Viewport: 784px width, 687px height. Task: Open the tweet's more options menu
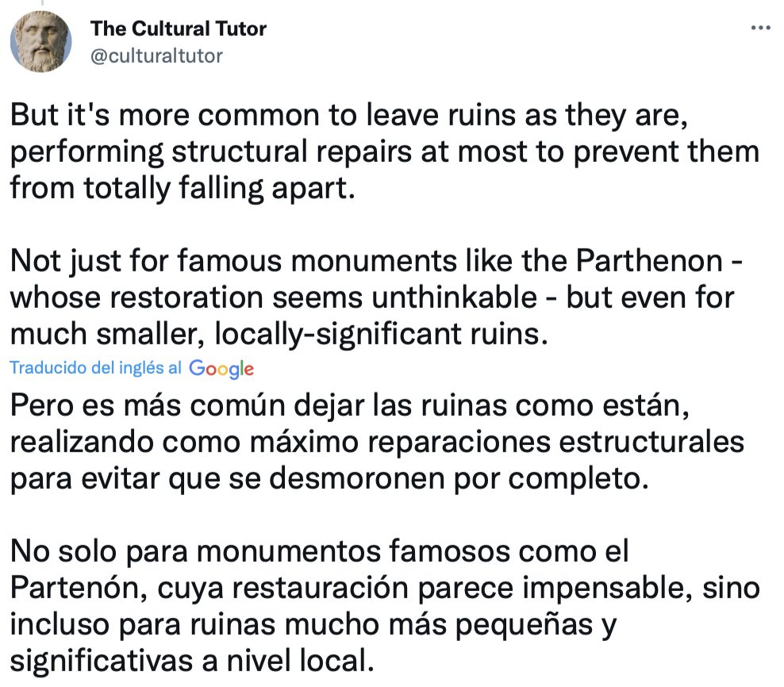760,28
